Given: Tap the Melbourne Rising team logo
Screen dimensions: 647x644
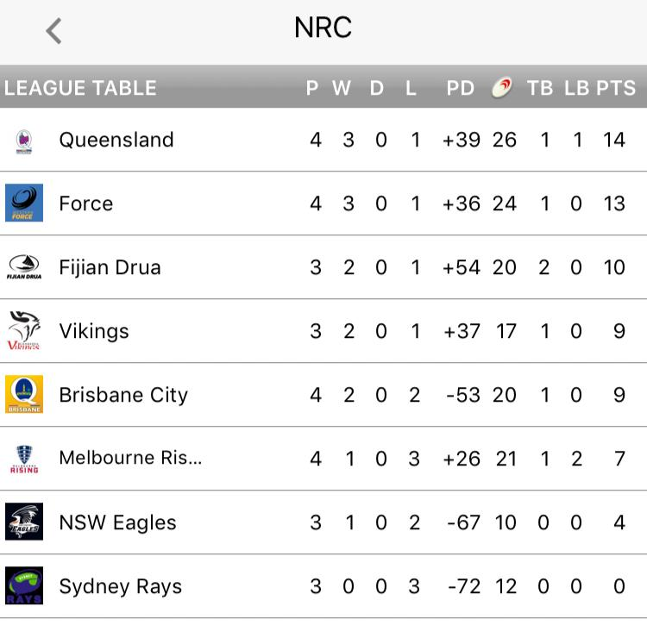Looking at the screenshot, I should [24, 459].
